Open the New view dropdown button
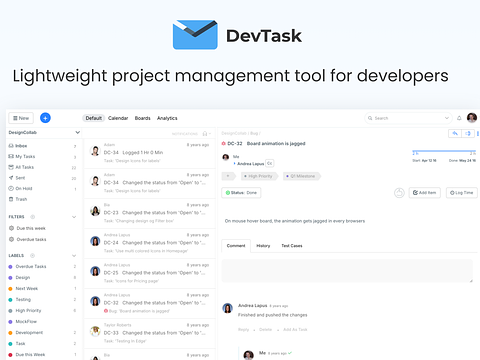Image resolution: width=480 pixels, height=360 pixels. 21,118
